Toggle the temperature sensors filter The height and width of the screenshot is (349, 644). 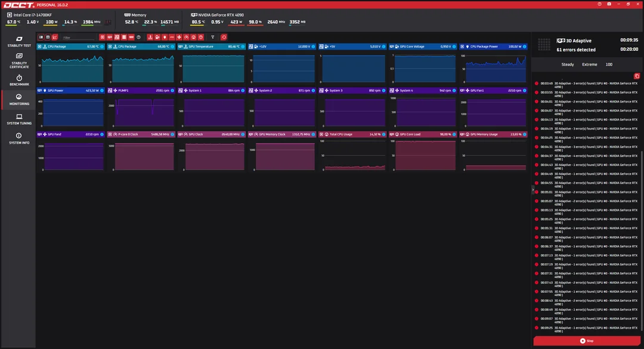click(x=150, y=37)
